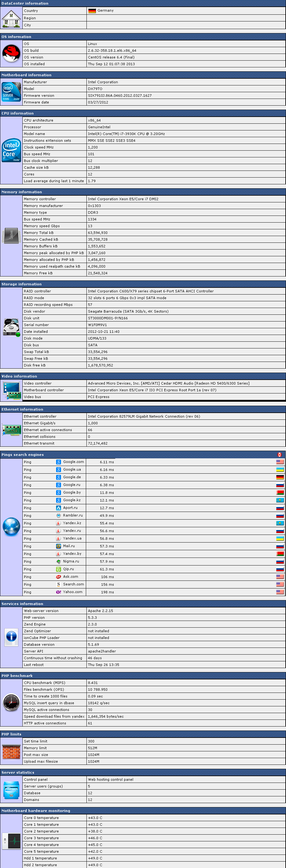Viewport: 286px width, 868px height.
Task: Click the OS information header
Action: point(143,37)
